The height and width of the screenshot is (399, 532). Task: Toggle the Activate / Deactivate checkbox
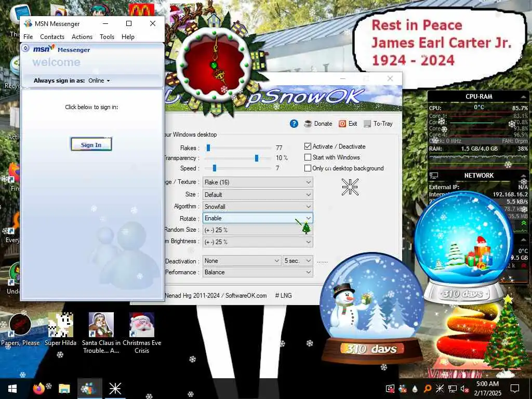click(x=308, y=146)
